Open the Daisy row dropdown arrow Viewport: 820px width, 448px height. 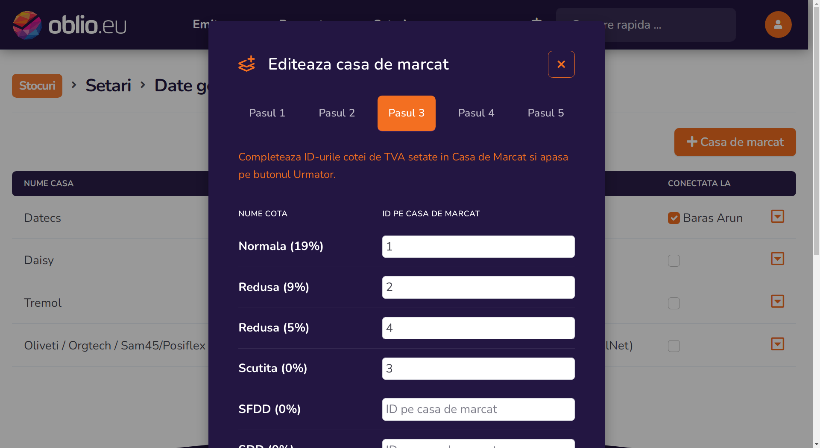[x=777, y=259]
